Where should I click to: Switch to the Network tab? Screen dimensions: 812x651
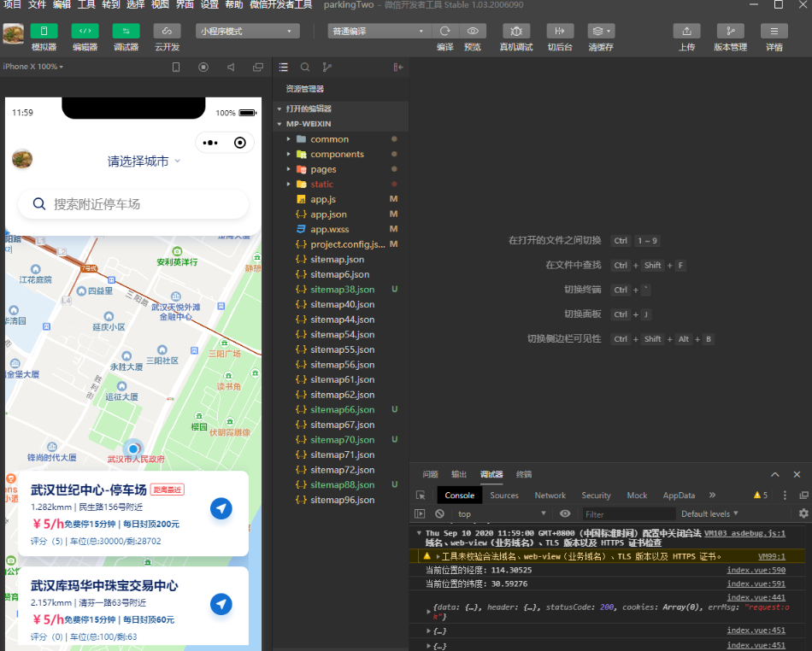coord(550,496)
